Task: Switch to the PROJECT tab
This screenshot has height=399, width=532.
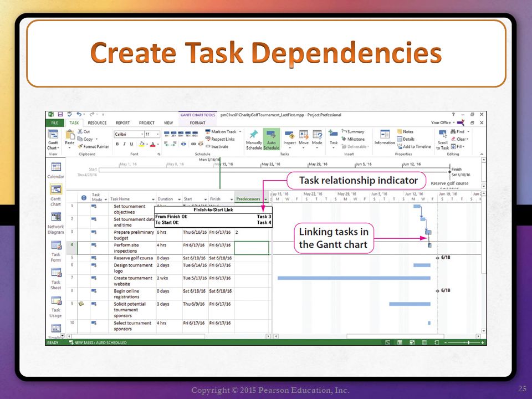Action: [x=146, y=123]
